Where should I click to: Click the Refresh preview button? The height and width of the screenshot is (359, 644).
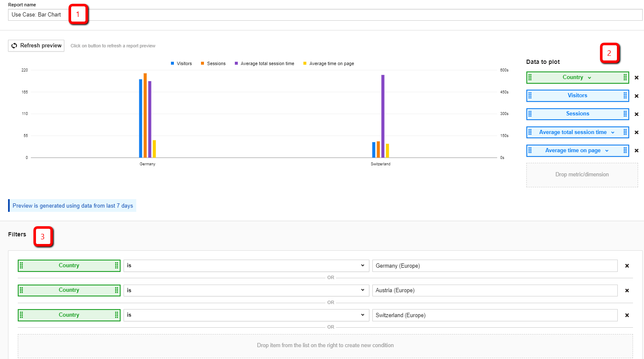point(36,46)
